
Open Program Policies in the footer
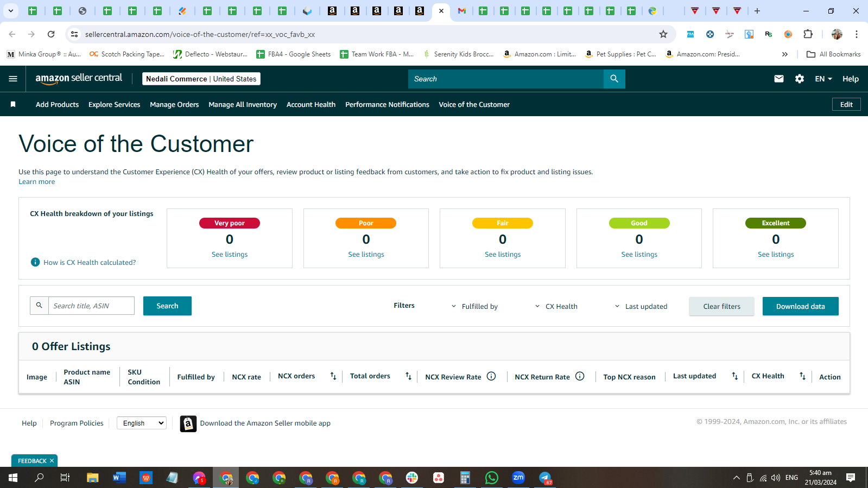coord(77,423)
